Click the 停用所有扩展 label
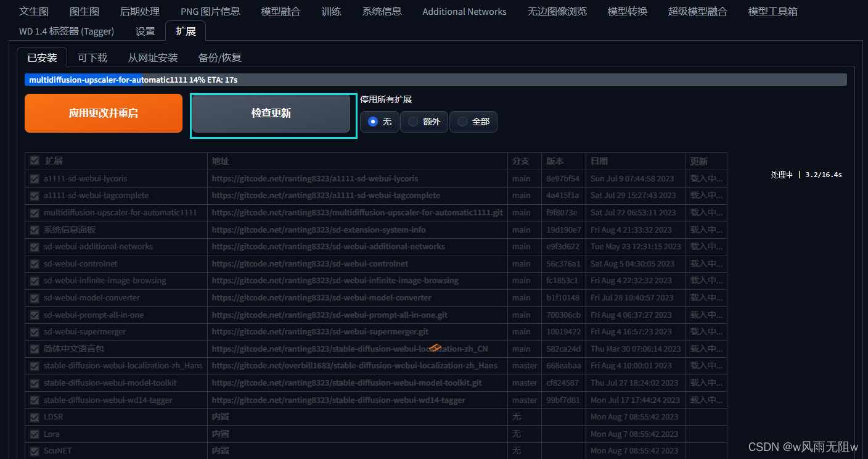This screenshot has width=868, height=459. (386, 99)
